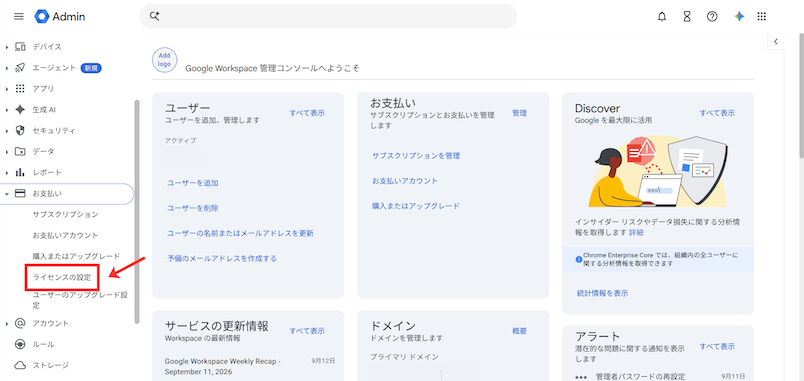
Task: Click the search icon in search bar
Action: 154,16
